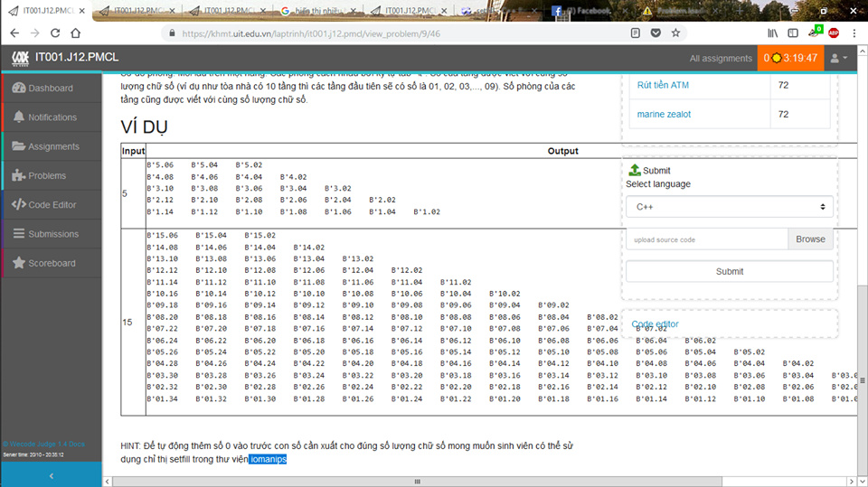Open the Code Editor sidebar icon
This screenshot has height=487, width=868.
pos(19,205)
